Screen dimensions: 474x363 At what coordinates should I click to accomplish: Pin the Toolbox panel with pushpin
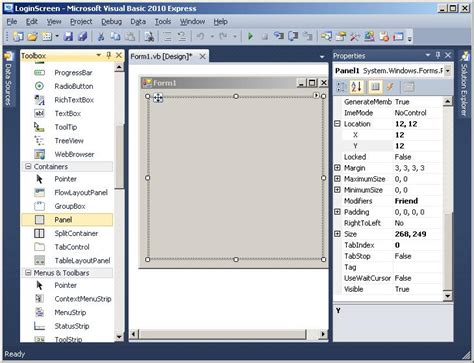coord(109,55)
